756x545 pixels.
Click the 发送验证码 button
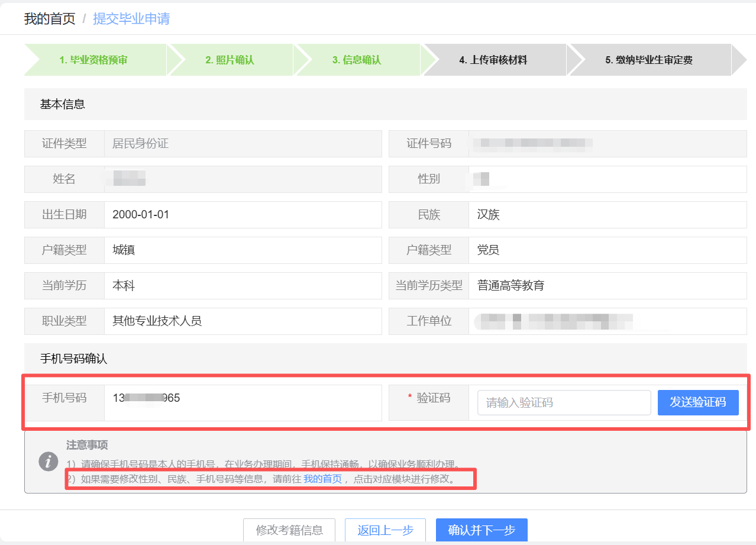click(x=697, y=402)
